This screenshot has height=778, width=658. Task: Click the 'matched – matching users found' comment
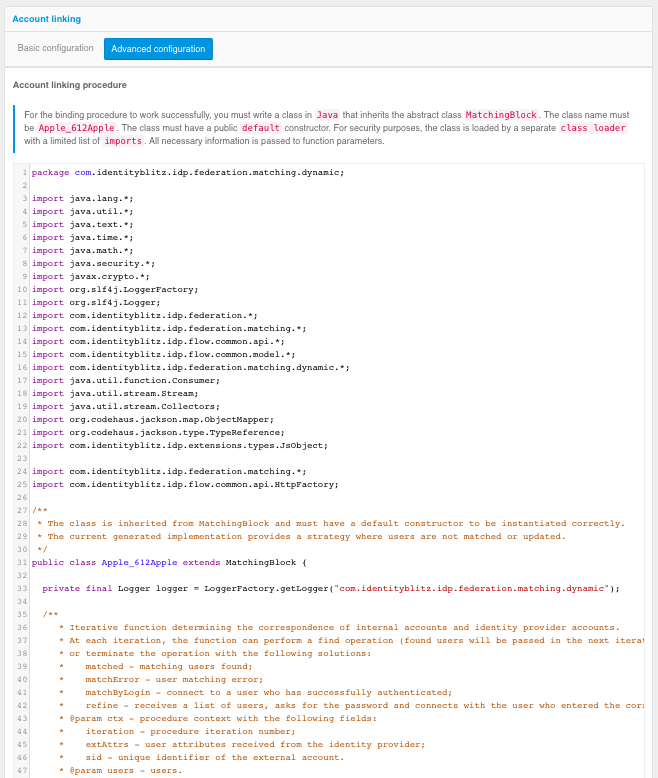[x=156, y=666]
